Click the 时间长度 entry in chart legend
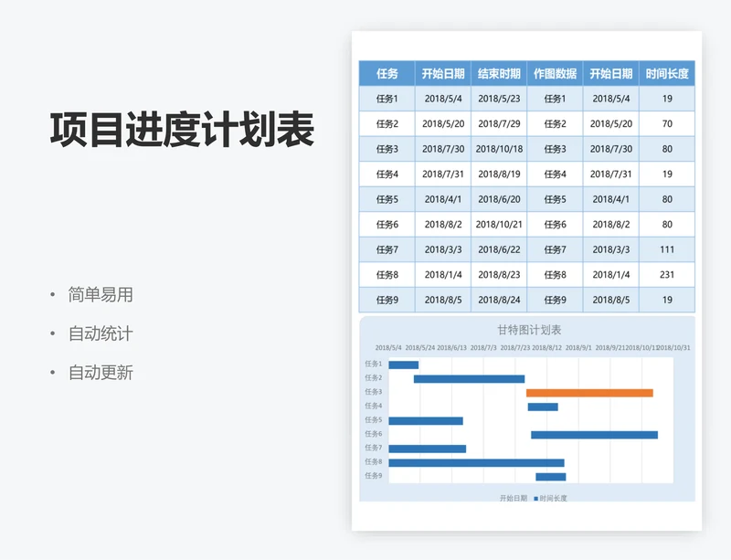This screenshot has height=560, width=731. [551, 499]
